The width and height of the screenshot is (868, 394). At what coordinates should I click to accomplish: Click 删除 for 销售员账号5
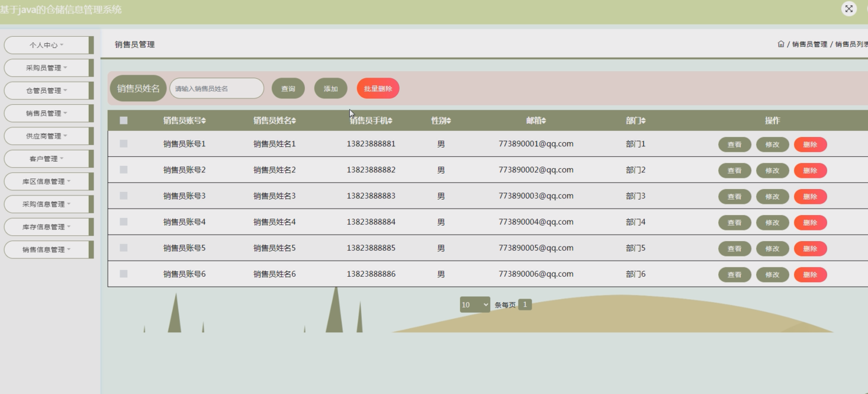[811, 249]
